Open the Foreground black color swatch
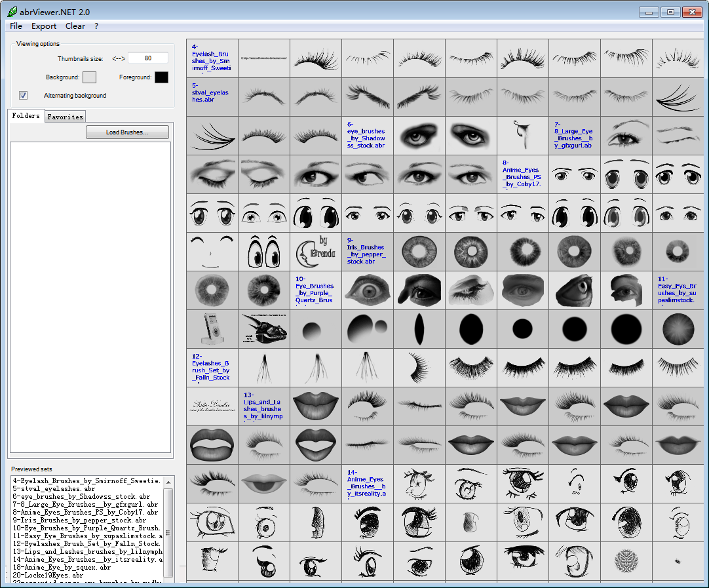 [161, 77]
